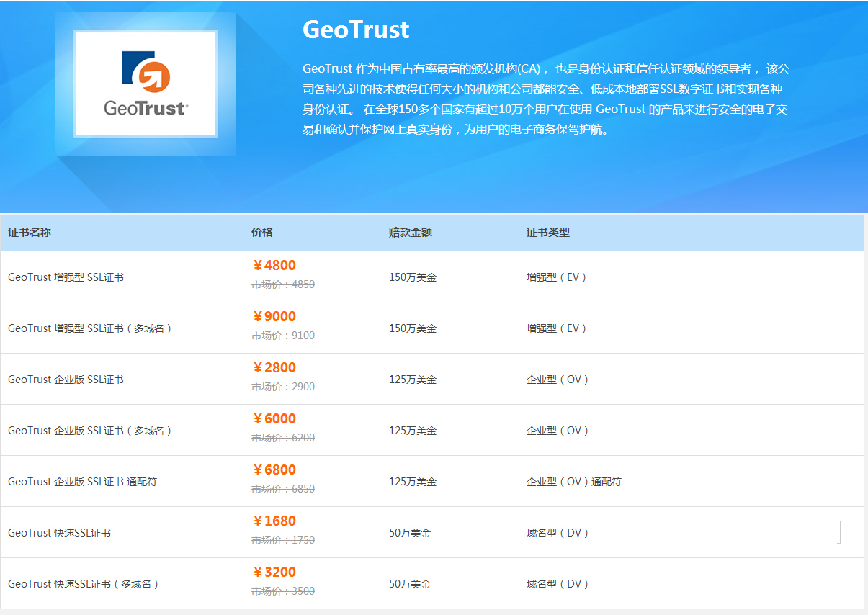Click the ¥9000 price

(x=274, y=317)
